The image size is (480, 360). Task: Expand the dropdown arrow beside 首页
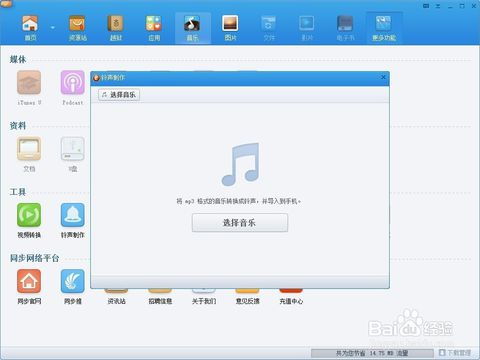[53, 28]
